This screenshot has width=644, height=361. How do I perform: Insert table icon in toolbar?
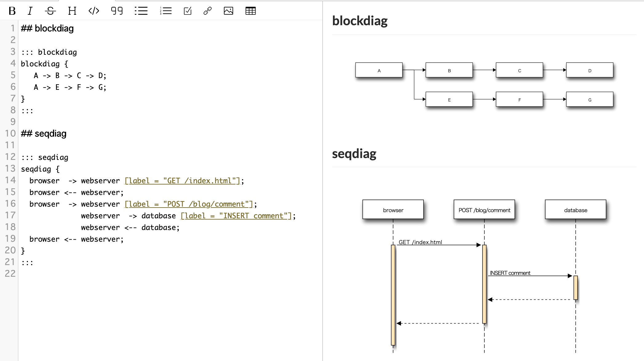pyautogui.click(x=250, y=11)
